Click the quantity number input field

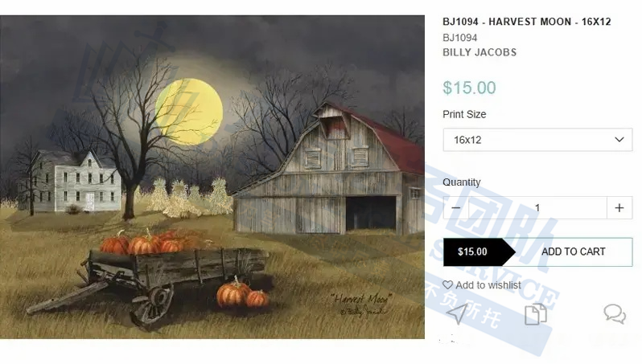(x=537, y=208)
